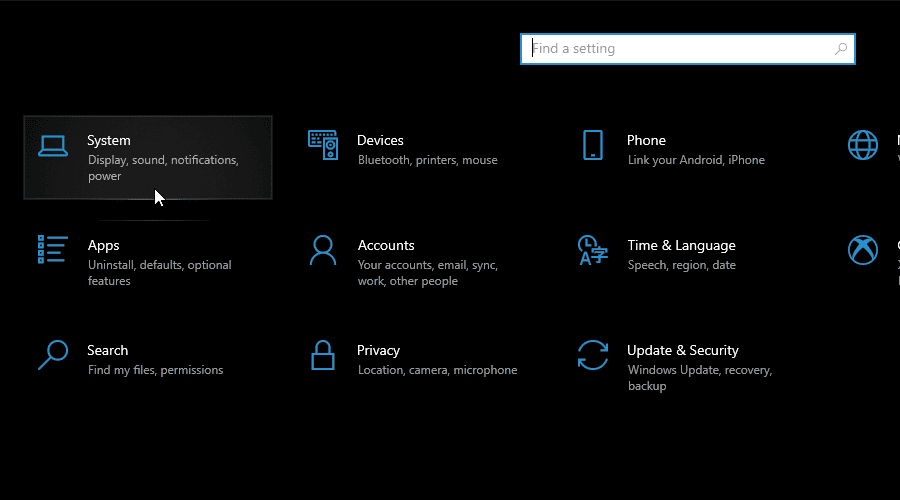900x500 pixels.
Task: Open the Search settings title
Action: point(107,351)
